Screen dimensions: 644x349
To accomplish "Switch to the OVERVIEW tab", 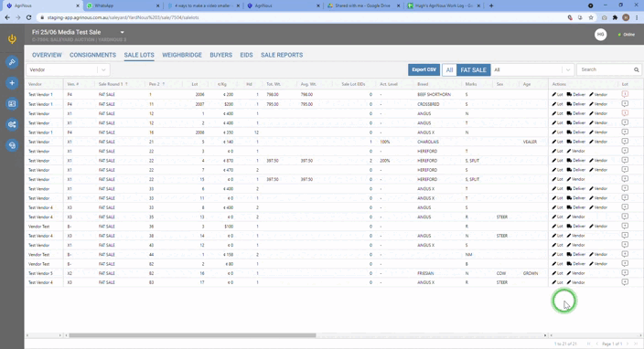I will coord(47,55).
